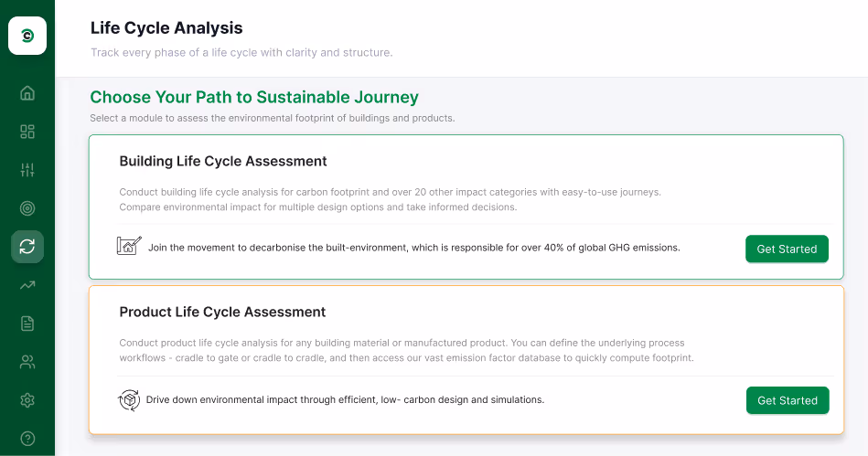Viewport: 868px width, 456px height.
Task: Click Get Started for Building Life Cycle Assessment
Action: (787, 249)
